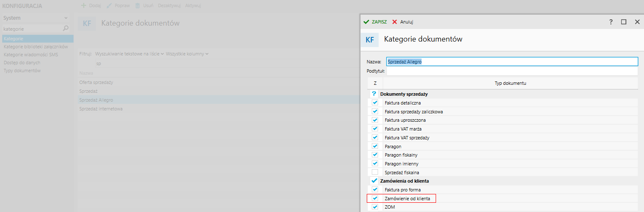Click the Dezaktywuj button

[x=169, y=6]
